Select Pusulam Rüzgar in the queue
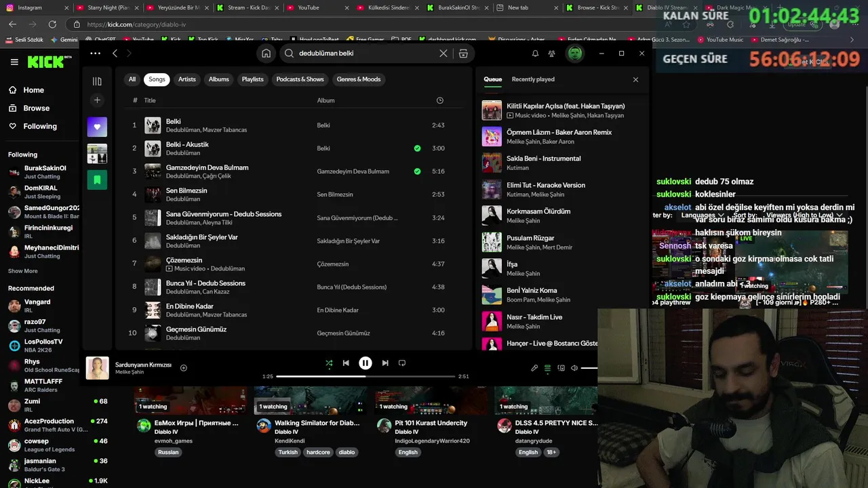Screen dimensions: 868x488 [530, 238]
